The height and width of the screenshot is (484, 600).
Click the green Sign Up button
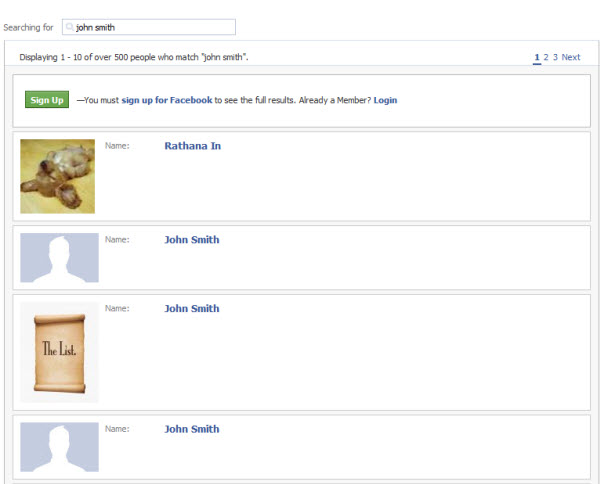click(x=47, y=99)
